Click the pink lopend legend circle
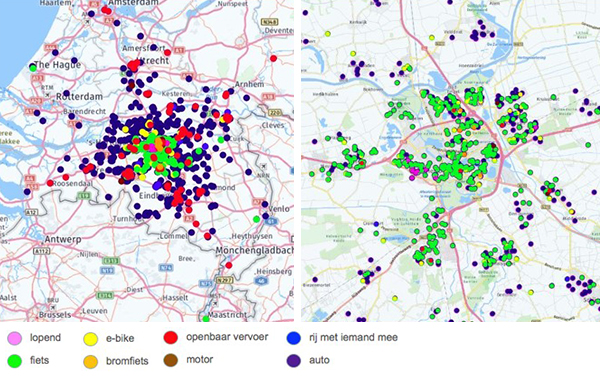Screen dimensions: 600x378 click(15, 338)
